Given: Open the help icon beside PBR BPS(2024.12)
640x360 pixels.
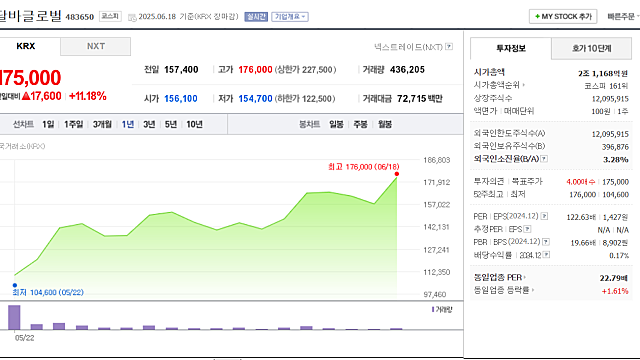Looking at the screenshot, I should coord(546,242).
